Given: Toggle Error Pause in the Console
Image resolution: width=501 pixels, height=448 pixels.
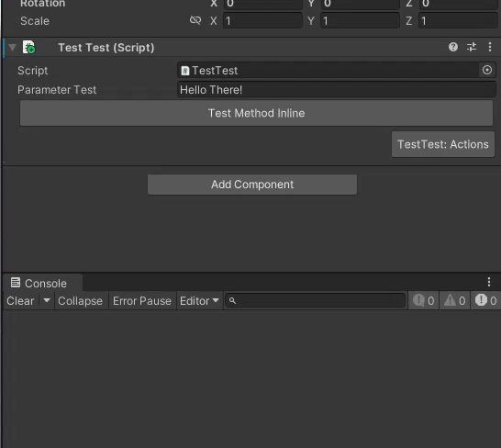Looking at the screenshot, I should pos(142,301).
